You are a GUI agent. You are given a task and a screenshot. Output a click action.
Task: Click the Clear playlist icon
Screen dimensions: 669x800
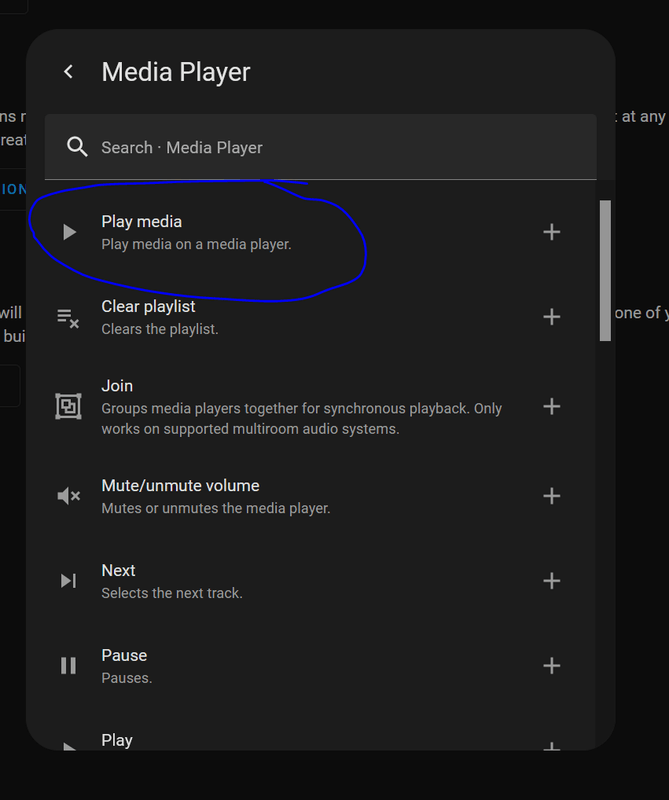68,318
